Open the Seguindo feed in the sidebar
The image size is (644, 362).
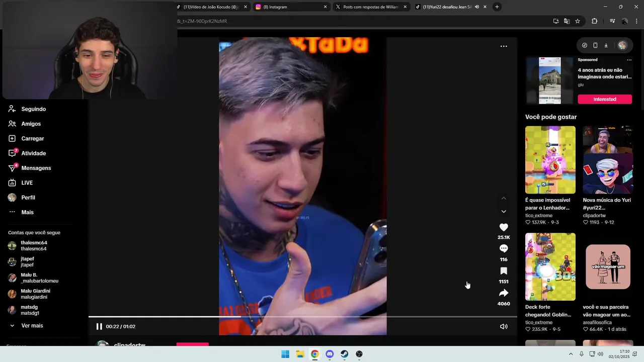point(33,109)
